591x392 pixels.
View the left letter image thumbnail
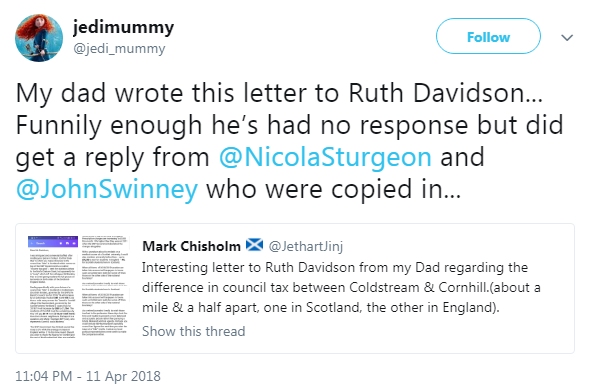point(53,287)
